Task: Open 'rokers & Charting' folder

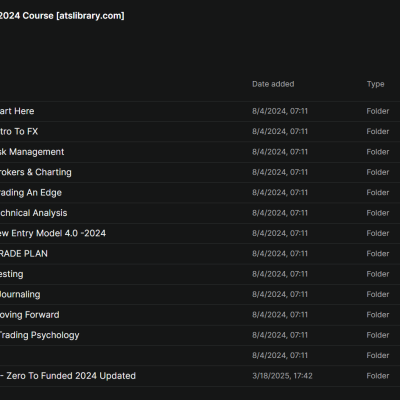Action: 200,172
